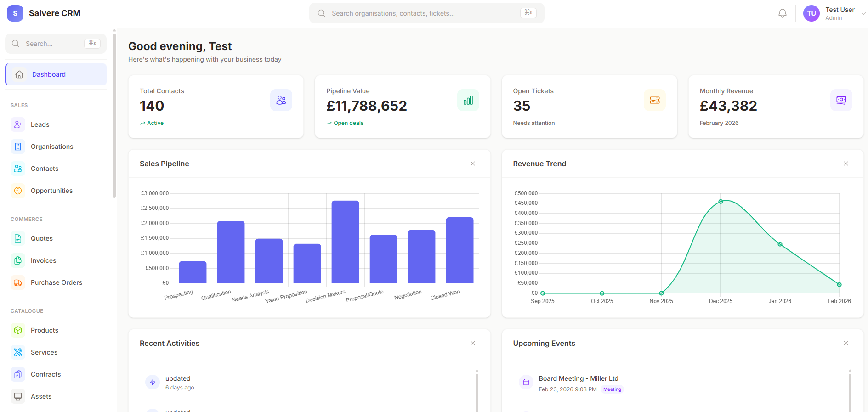Click the Assets monitor icon

point(18,396)
